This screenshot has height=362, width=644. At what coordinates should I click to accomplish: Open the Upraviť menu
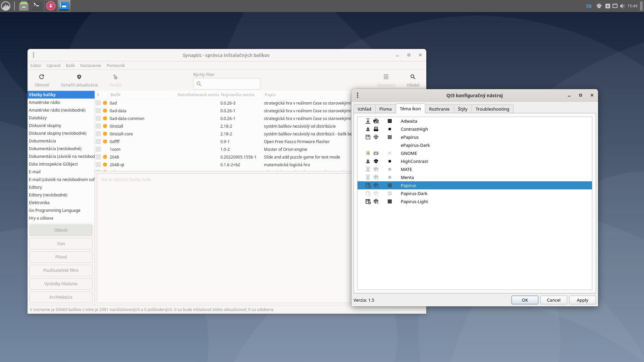[54, 65]
